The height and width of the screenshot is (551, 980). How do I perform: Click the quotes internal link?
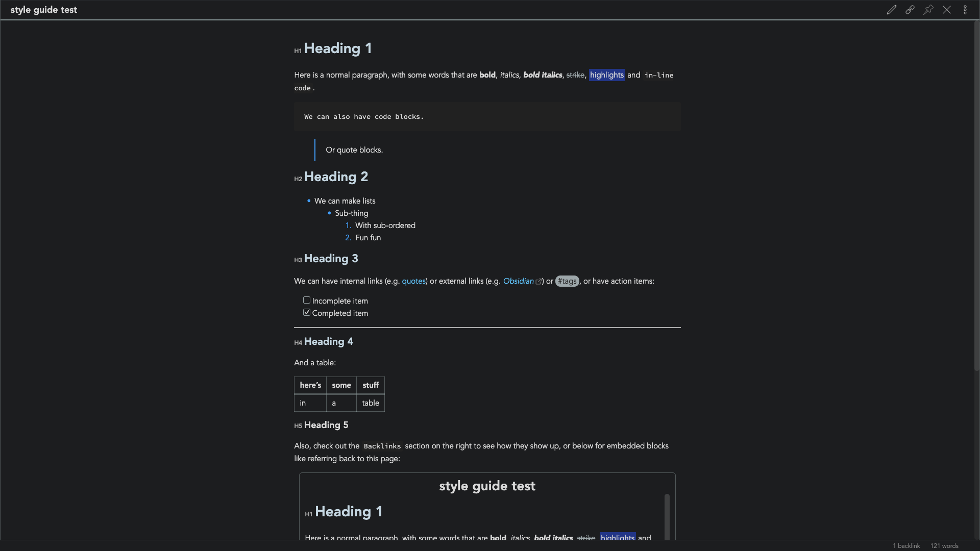413,281
